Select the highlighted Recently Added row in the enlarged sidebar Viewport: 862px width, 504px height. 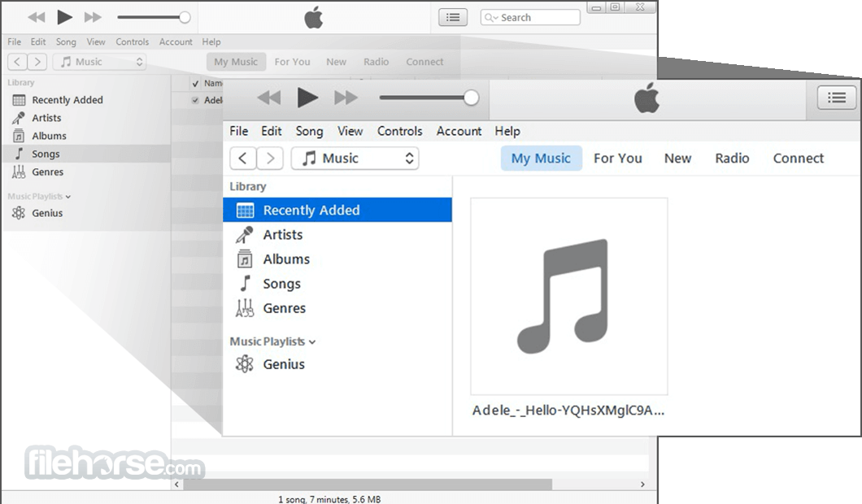coord(337,210)
